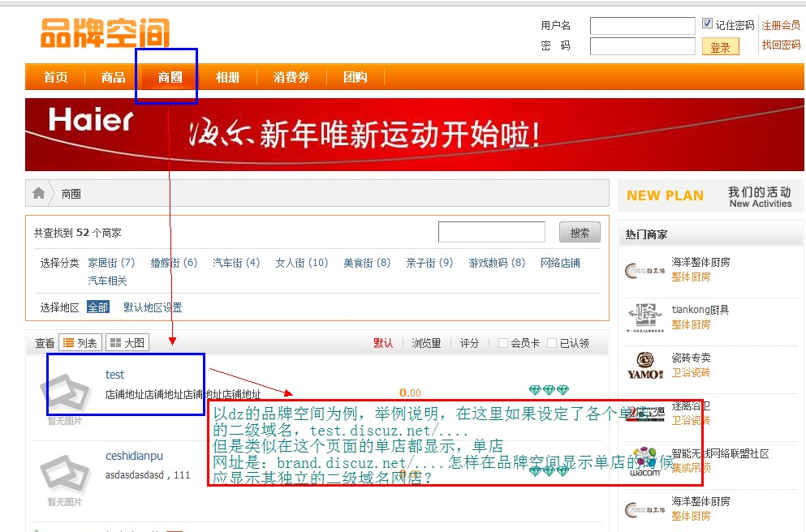806x532 pixels.
Task: Filter by 女人街 (10) category
Action: pos(302,263)
